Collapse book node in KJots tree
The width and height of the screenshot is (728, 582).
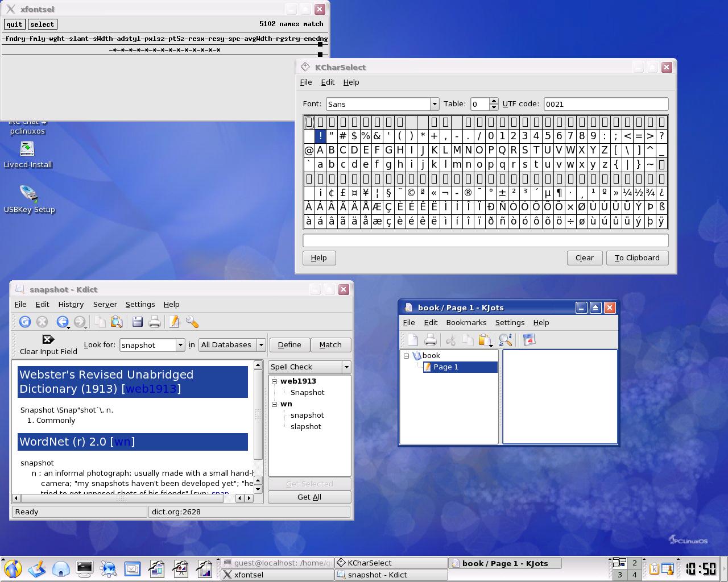click(407, 356)
